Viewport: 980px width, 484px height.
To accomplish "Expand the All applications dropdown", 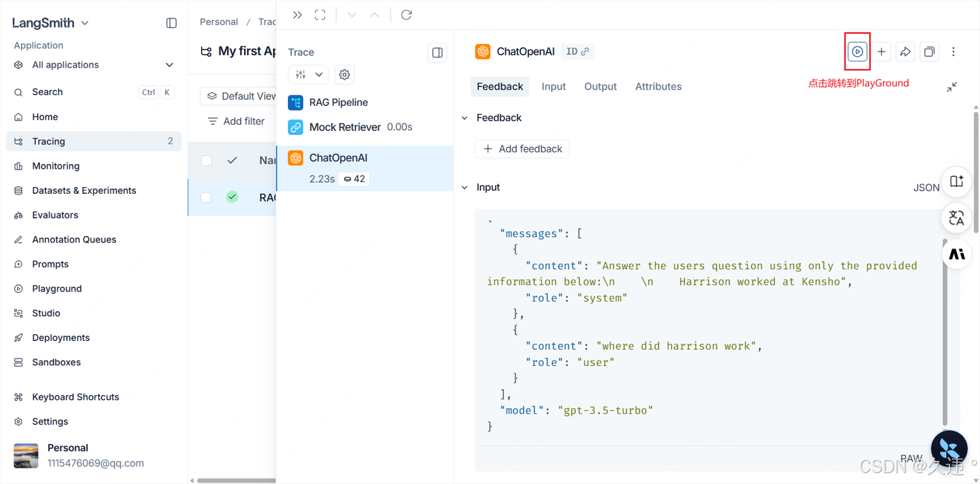I will pos(93,65).
